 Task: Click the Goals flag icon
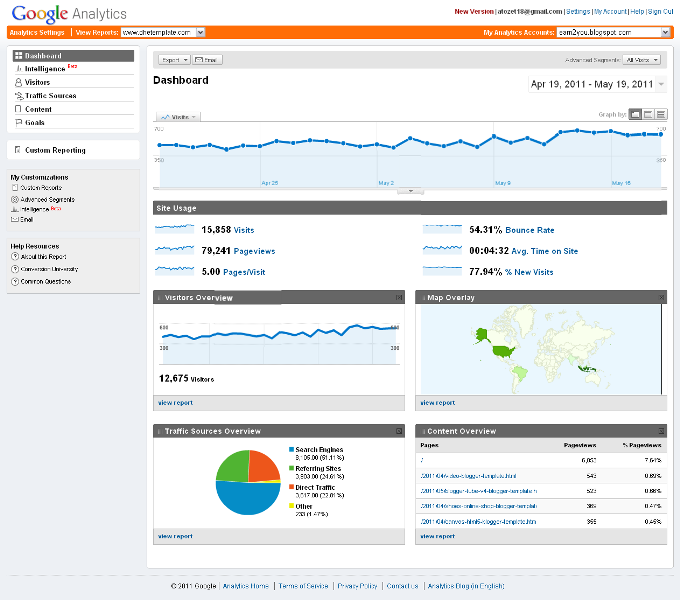pos(18,123)
